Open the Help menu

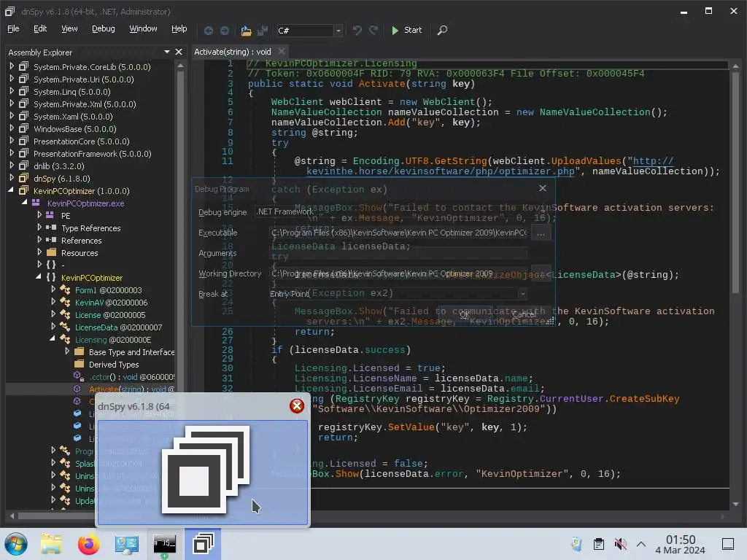179,28
